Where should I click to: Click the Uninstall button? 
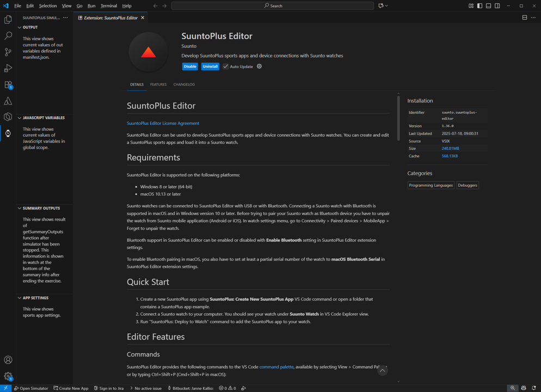(210, 66)
